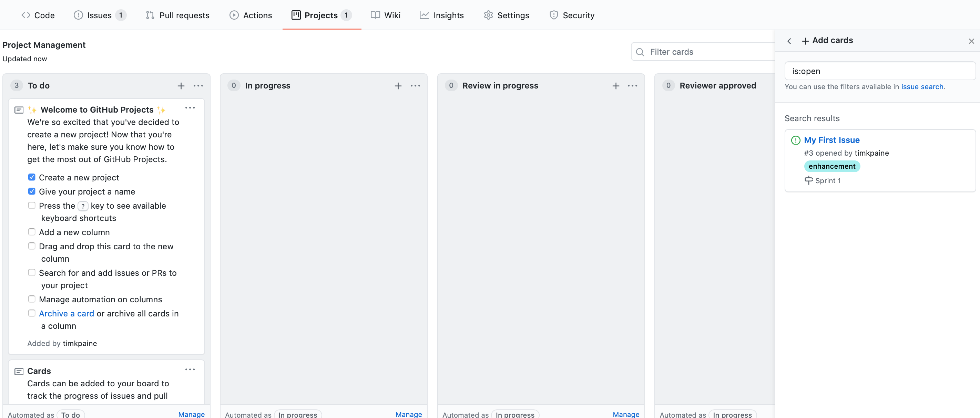Screen dimensions: 980x418
Task: Open the issue search link
Action: click(x=922, y=87)
